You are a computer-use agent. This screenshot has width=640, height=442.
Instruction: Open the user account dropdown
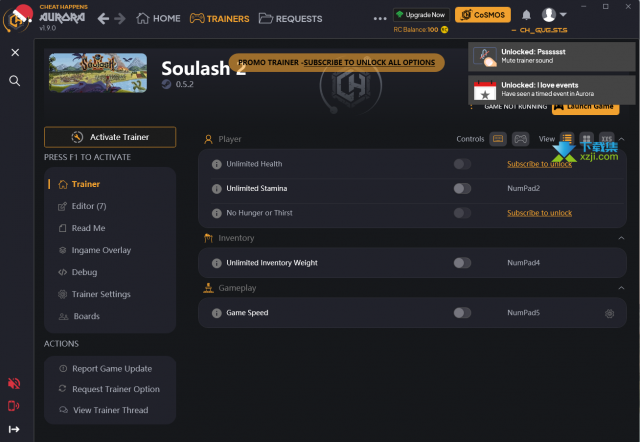point(554,15)
